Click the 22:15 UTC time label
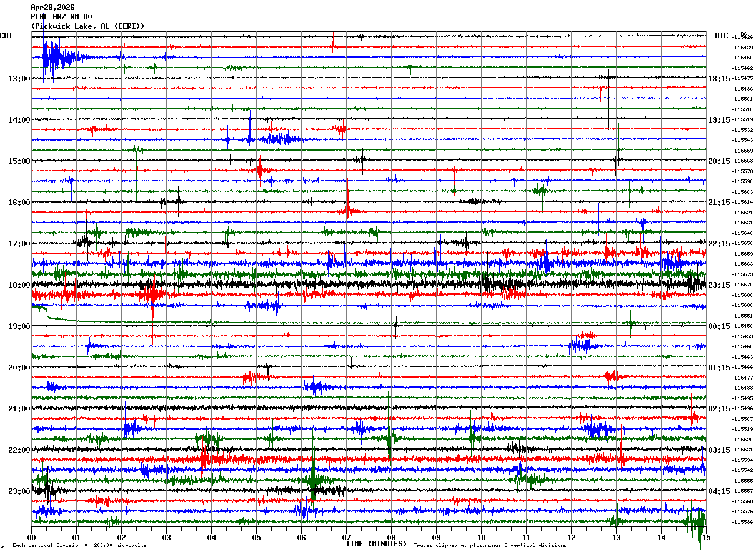 coord(719,243)
